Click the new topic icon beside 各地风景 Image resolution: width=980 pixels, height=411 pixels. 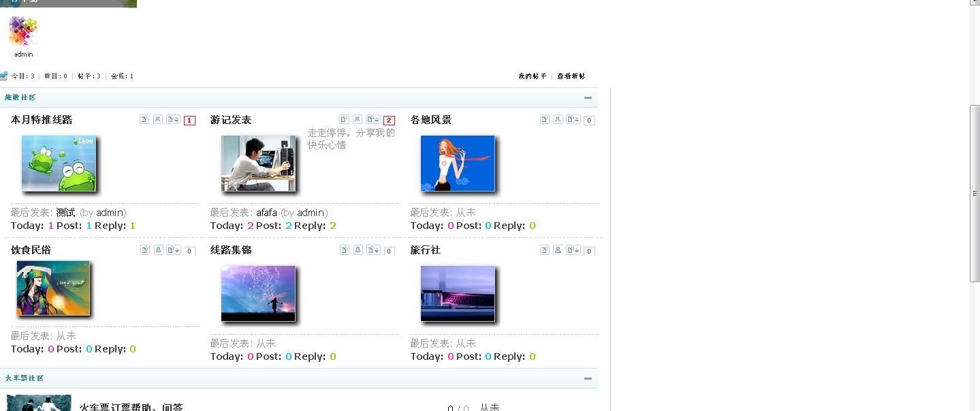[x=545, y=119]
